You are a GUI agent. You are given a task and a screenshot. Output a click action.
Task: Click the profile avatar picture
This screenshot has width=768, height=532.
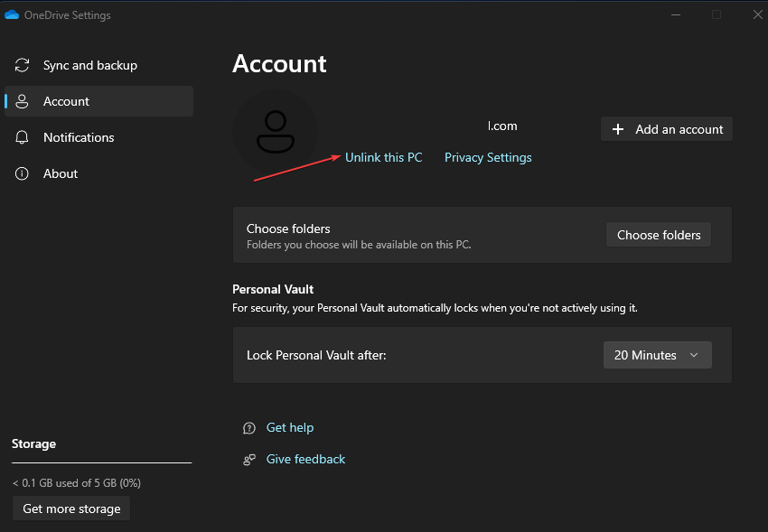tap(276, 132)
